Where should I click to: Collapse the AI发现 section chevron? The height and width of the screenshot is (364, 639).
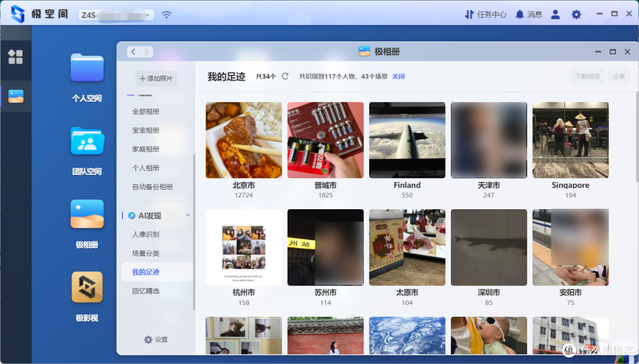point(188,216)
